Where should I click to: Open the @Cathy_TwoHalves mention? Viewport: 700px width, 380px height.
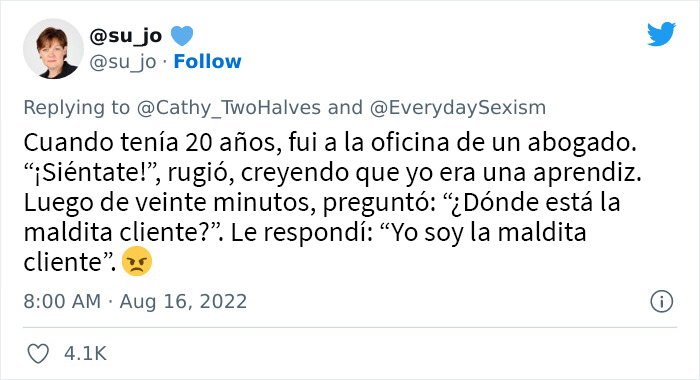229,108
